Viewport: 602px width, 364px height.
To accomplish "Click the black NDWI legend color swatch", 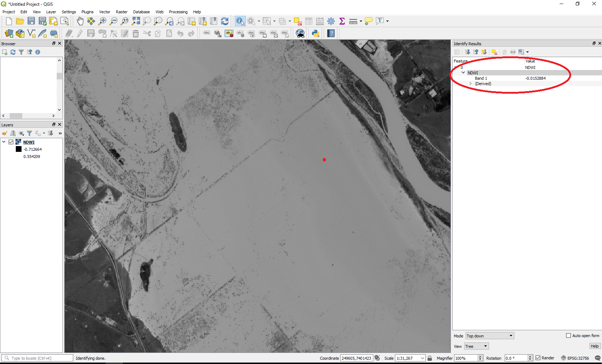I will point(19,149).
